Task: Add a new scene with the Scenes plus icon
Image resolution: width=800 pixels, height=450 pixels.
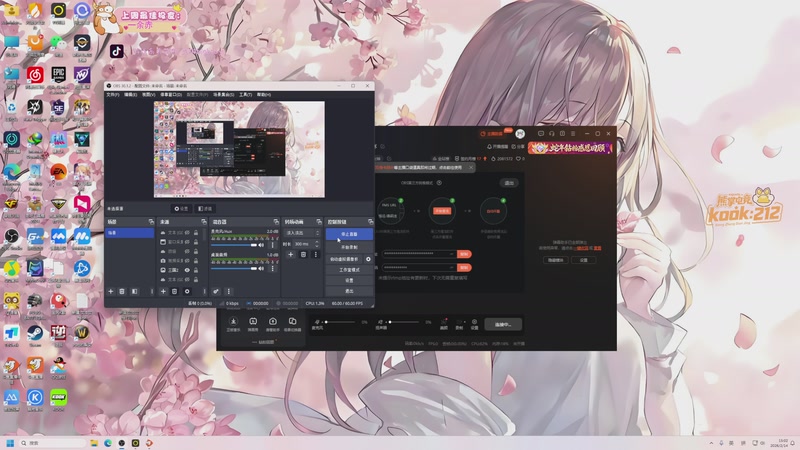Action: click(111, 291)
